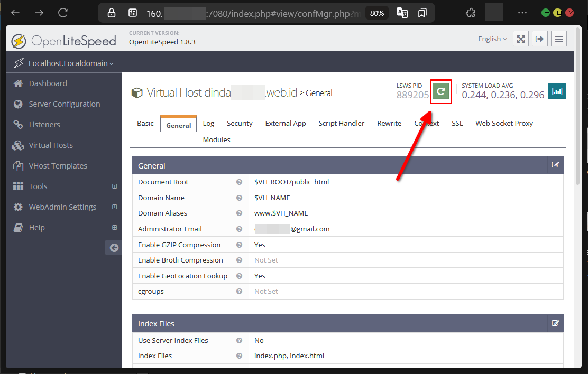Toggle the hamburger menu icon
This screenshot has height=374, width=588.
pos(559,39)
